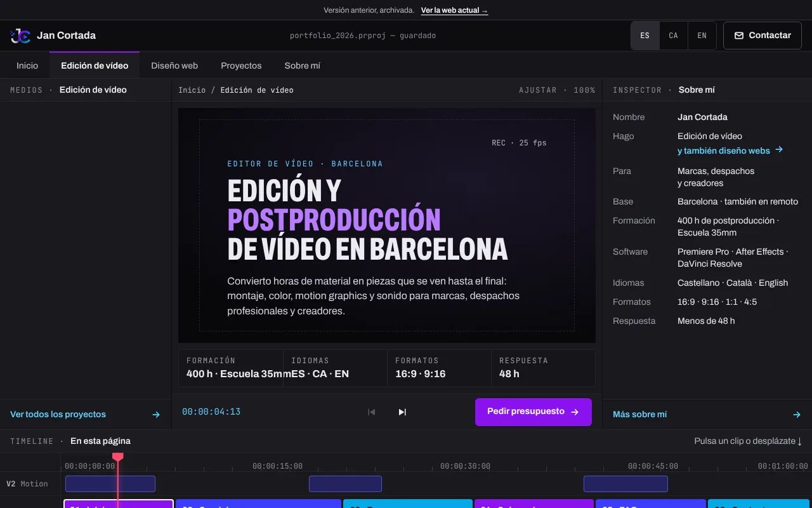Click the 'Castellano · Català · English' value

[733, 283]
